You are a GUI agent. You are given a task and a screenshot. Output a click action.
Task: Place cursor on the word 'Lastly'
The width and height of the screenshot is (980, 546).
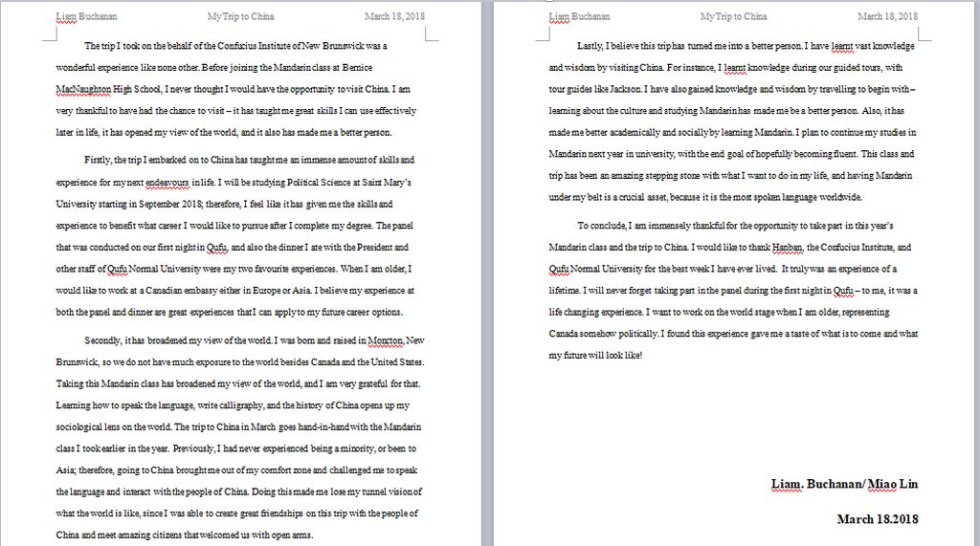tap(590, 46)
